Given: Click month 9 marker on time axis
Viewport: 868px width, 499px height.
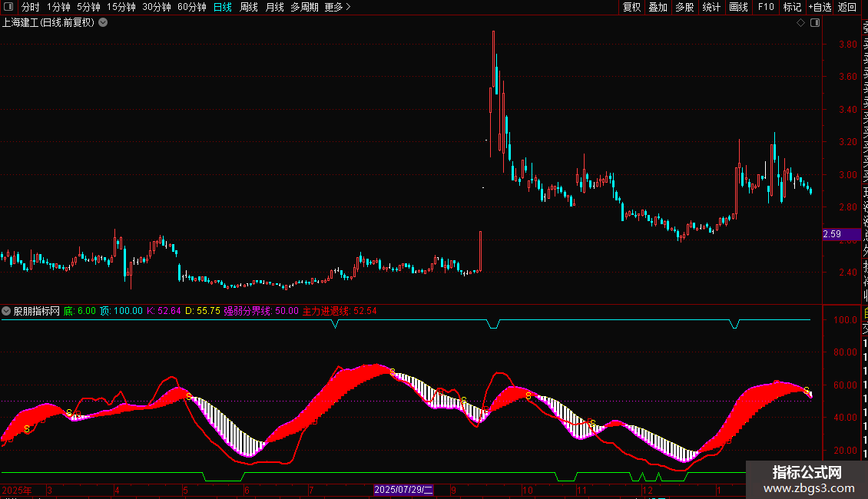Looking at the screenshot, I should coord(453,490).
